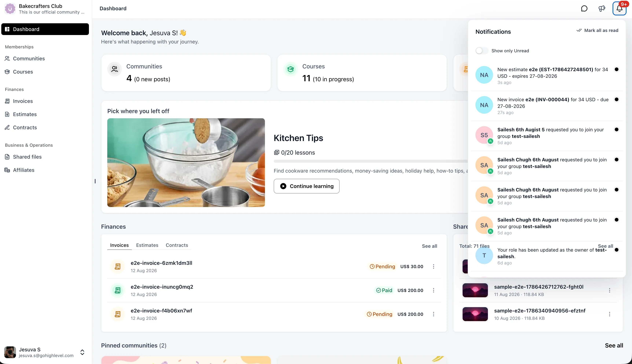Click Jesuva S profile photo

coord(10,352)
